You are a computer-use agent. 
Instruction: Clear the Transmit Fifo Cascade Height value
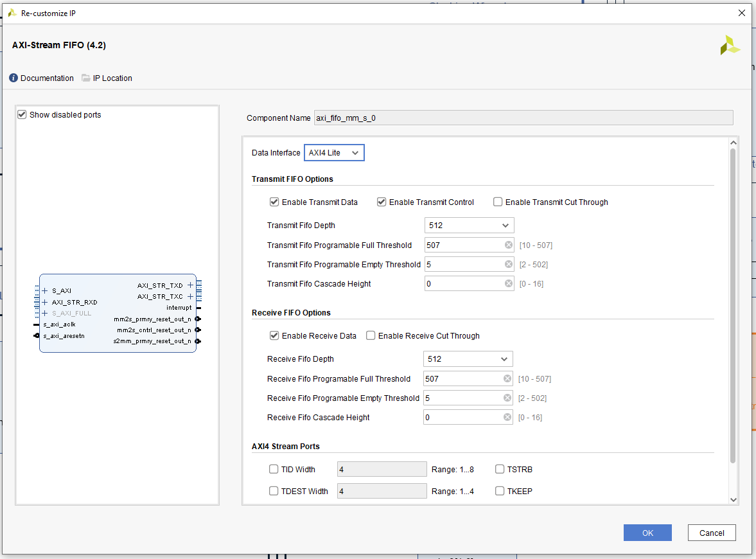point(509,283)
